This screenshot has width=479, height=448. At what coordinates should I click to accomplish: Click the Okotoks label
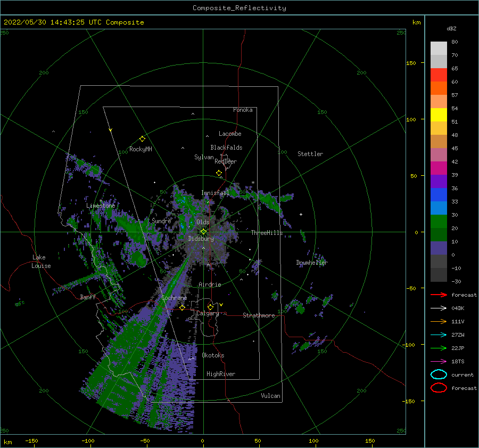pyautogui.click(x=213, y=355)
